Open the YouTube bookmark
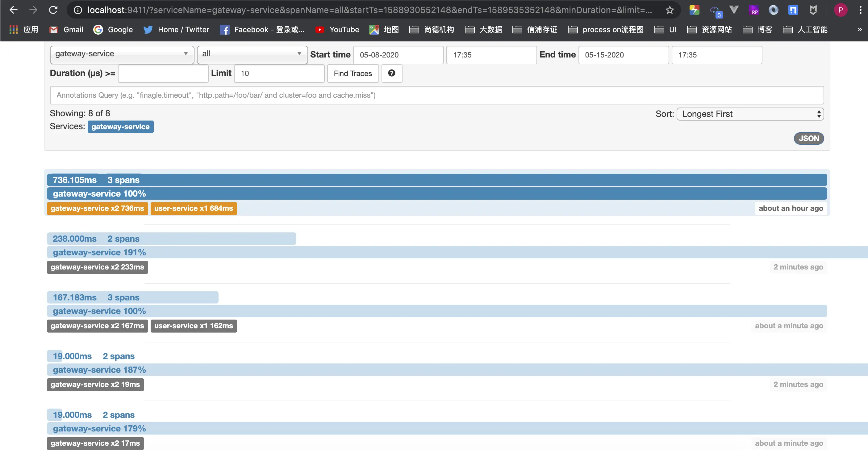 (x=337, y=30)
